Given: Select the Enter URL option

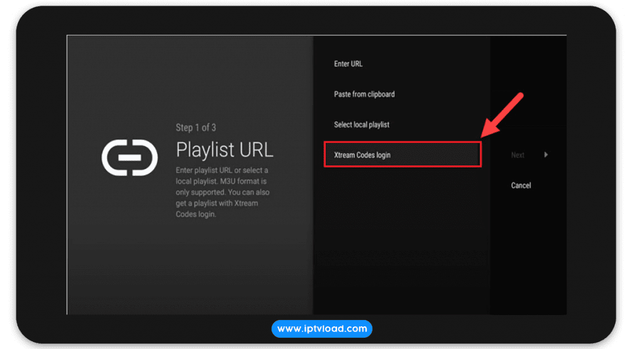Looking at the screenshot, I should point(348,64).
